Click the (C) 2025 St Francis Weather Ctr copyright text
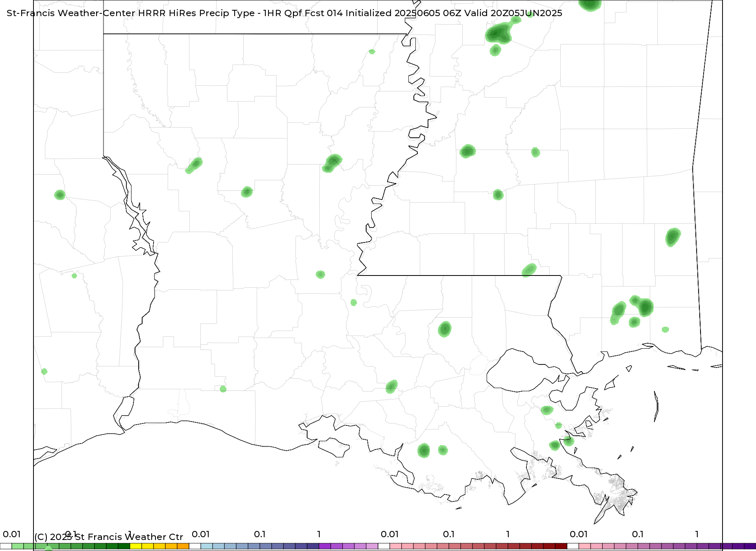Viewport: 756px width, 551px height. click(109, 537)
